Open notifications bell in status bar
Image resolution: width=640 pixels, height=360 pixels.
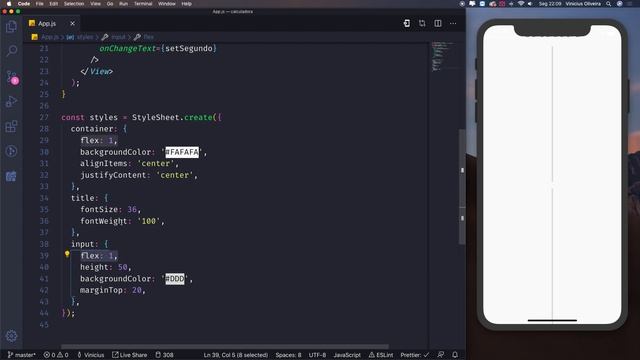455,355
